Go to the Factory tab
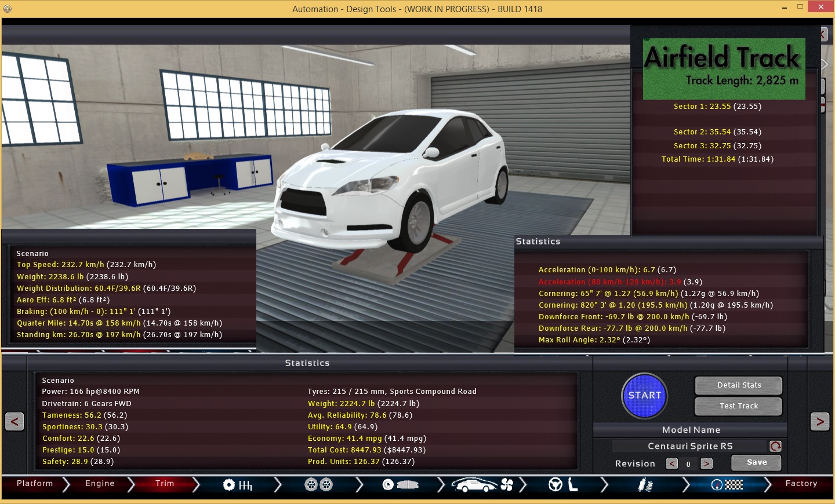This screenshot has width=835, height=504. pos(801,484)
